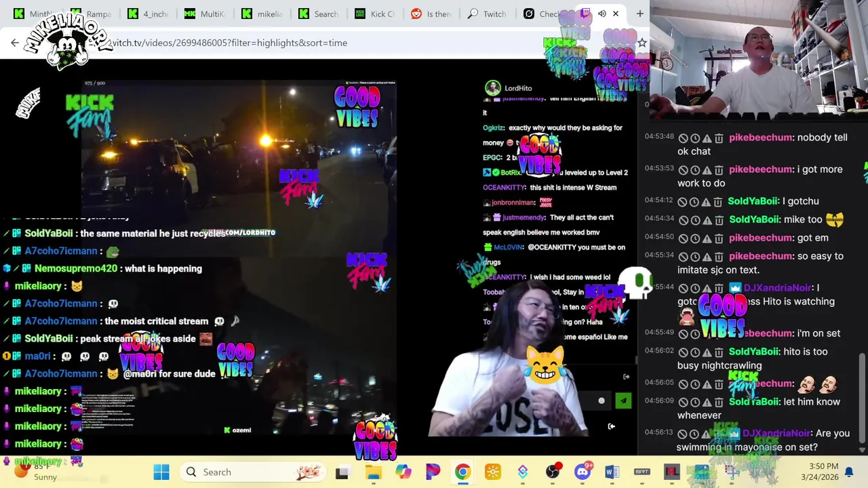Viewport: 868px width, 488px height.
Task: Open Discord from the taskbar
Action: click(x=583, y=472)
